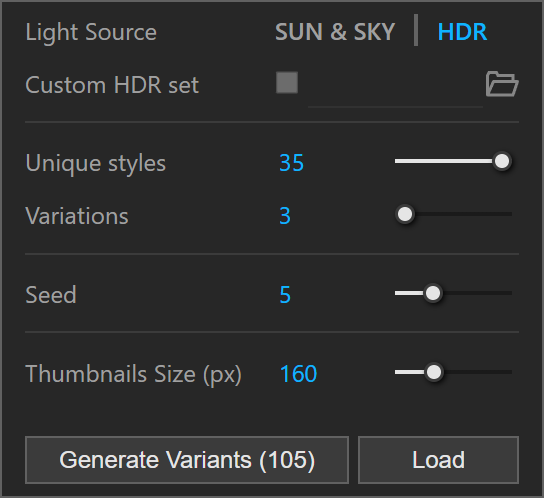Viewport: 544px width, 498px height.
Task: Click the Unique styles value 35
Action: 291,162
